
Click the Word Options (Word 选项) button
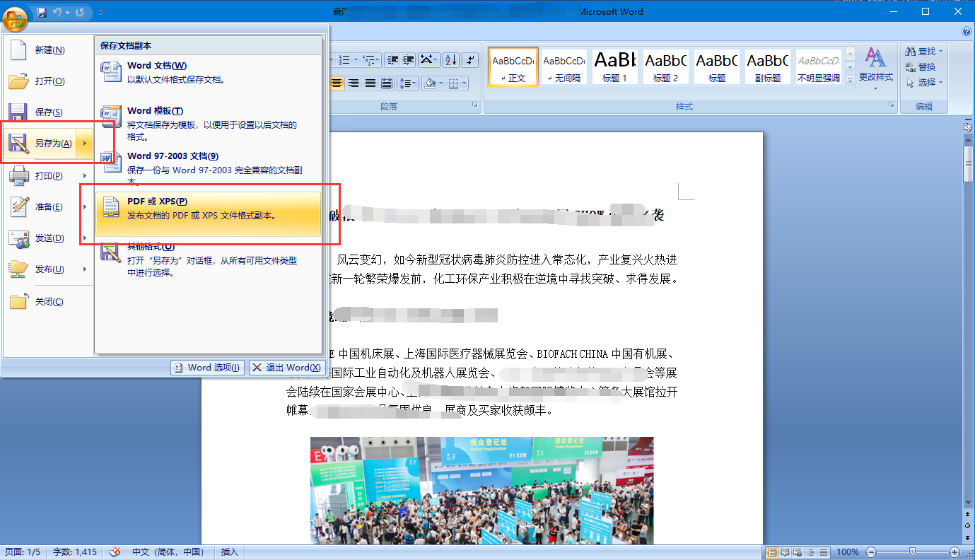(208, 368)
